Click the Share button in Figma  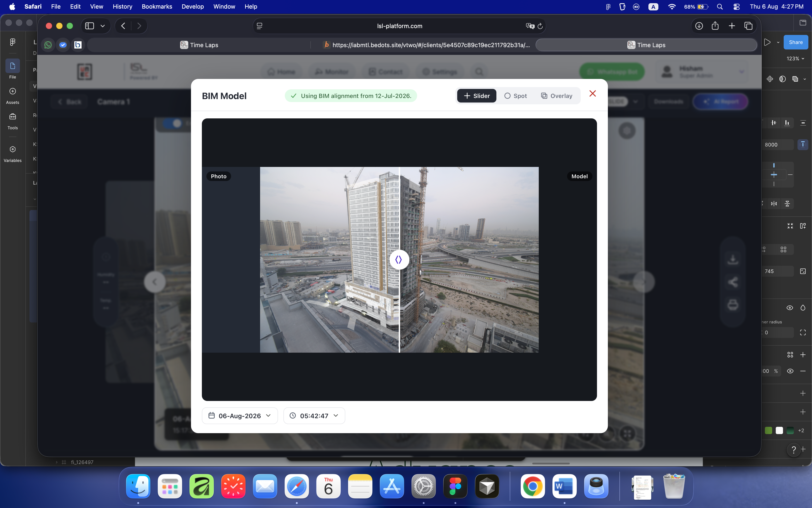[795, 42]
